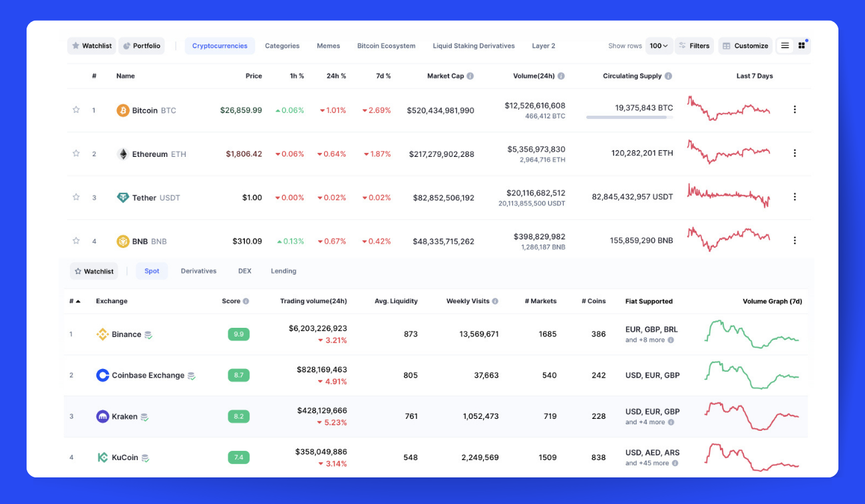Toggle watchlist star for BNB
The image size is (865, 504).
pos(76,241)
